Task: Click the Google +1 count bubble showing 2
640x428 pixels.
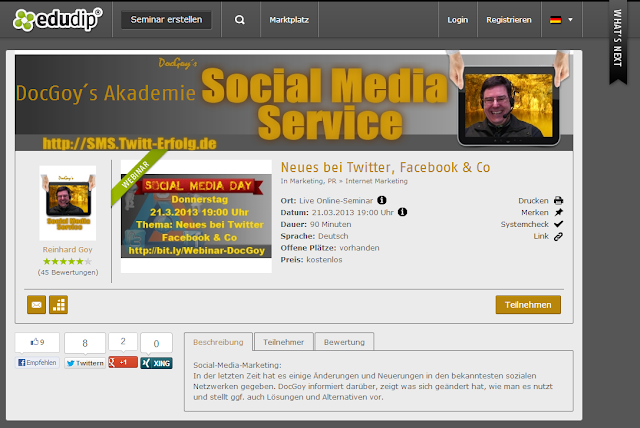Action: (123, 342)
